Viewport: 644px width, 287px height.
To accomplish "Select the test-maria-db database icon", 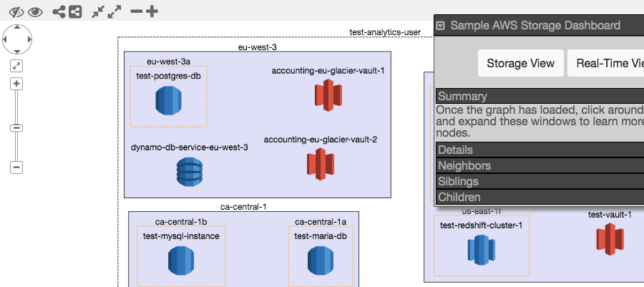I will [321, 261].
